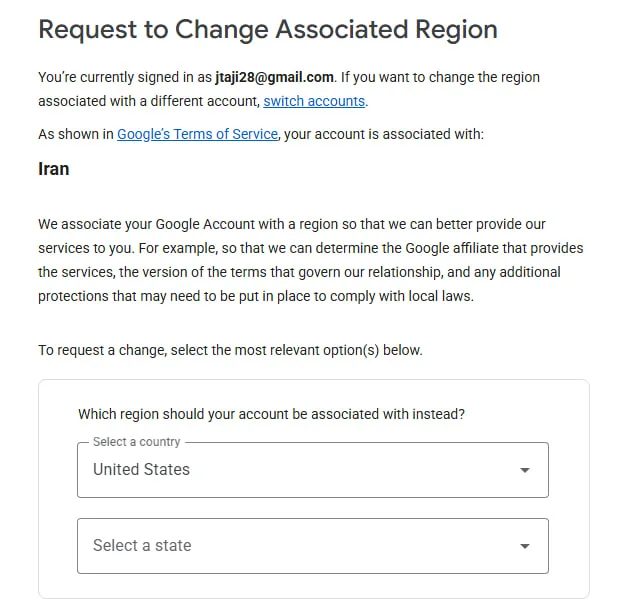Click "associated with a different account" text
Image resolution: width=642 pixels, height=601 pixels.
(x=149, y=101)
